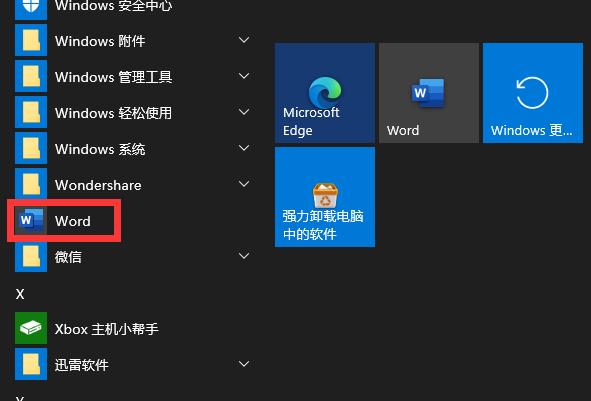This screenshot has width=591, height=401.
Task: Click the Windows 管理工具 folder icon
Action: (31, 76)
